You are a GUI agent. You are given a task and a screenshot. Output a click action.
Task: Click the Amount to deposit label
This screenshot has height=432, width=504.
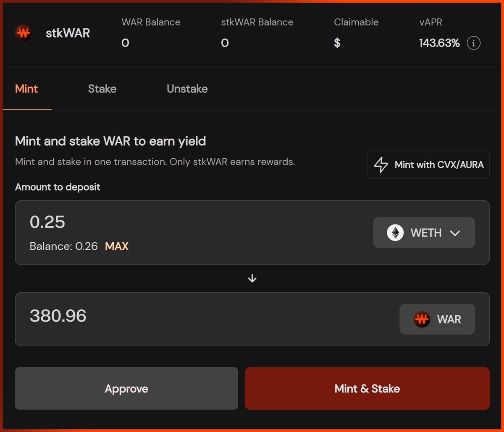click(58, 187)
